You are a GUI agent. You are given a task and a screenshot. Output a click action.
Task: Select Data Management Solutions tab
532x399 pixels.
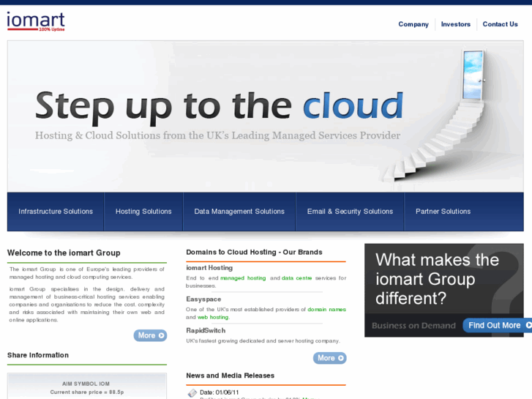pos(239,212)
